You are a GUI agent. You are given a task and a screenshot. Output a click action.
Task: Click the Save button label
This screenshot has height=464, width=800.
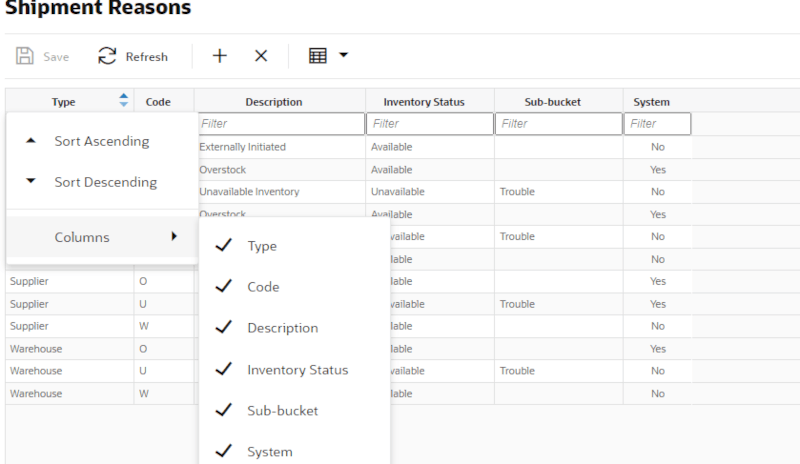[56, 57]
